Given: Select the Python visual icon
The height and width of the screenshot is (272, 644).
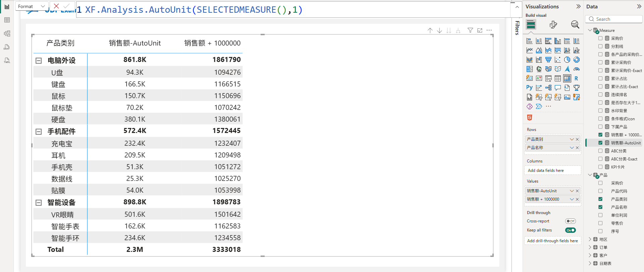Looking at the screenshot, I should [x=529, y=88].
